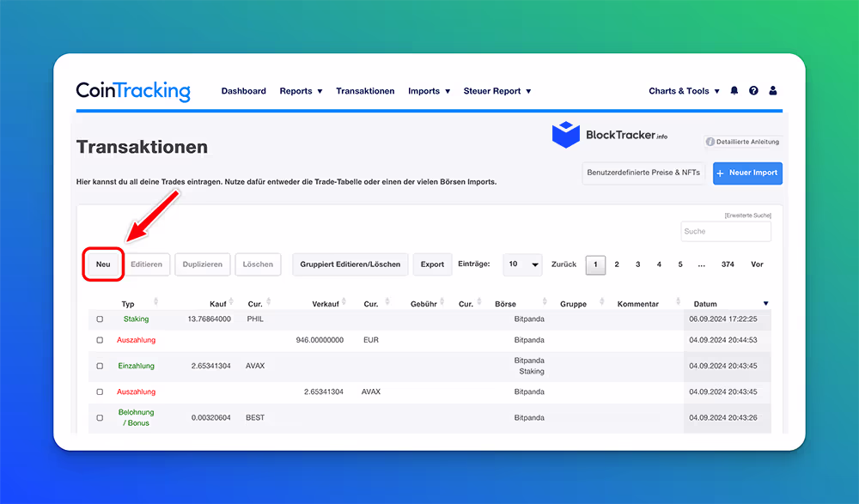Click the BEST currency cell

255,417
